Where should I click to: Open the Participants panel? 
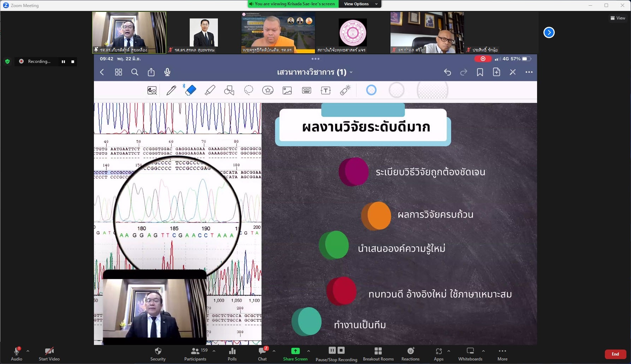tap(195, 354)
